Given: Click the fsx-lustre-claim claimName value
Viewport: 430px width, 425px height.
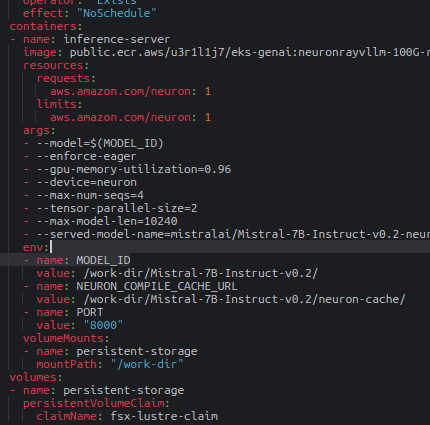Looking at the screenshot, I should click(164, 416).
